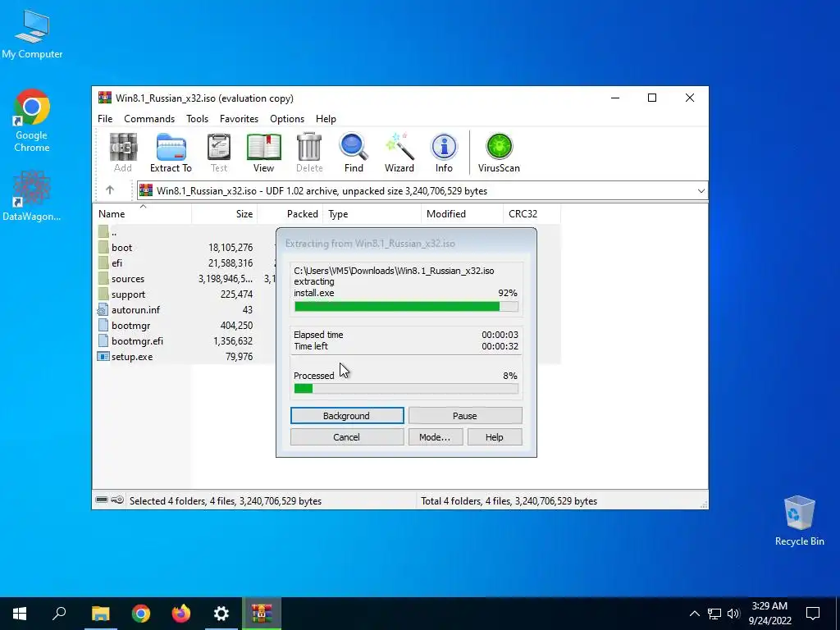This screenshot has height=630, width=840.
Task: Open Settings gear from the taskbar
Action: (x=221, y=614)
